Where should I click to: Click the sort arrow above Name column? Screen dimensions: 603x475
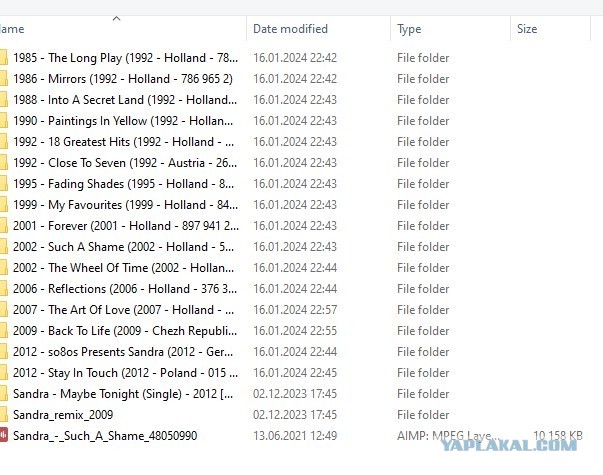(x=117, y=18)
